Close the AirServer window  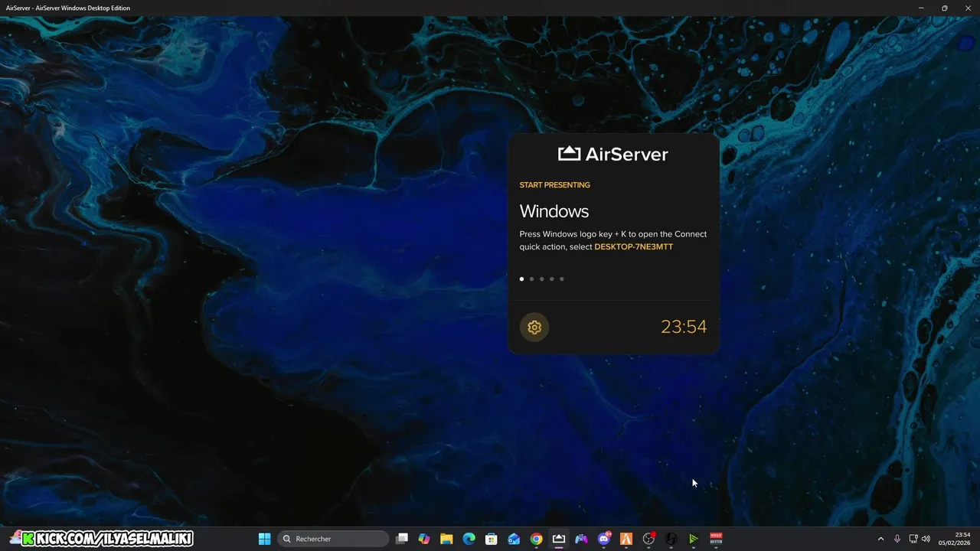click(969, 8)
